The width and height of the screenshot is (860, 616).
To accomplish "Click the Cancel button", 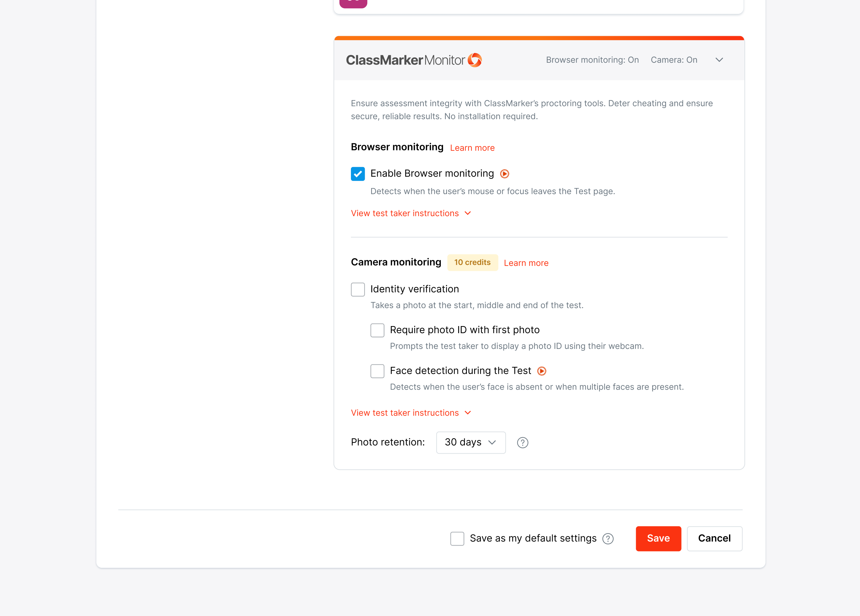I will [x=714, y=538].
